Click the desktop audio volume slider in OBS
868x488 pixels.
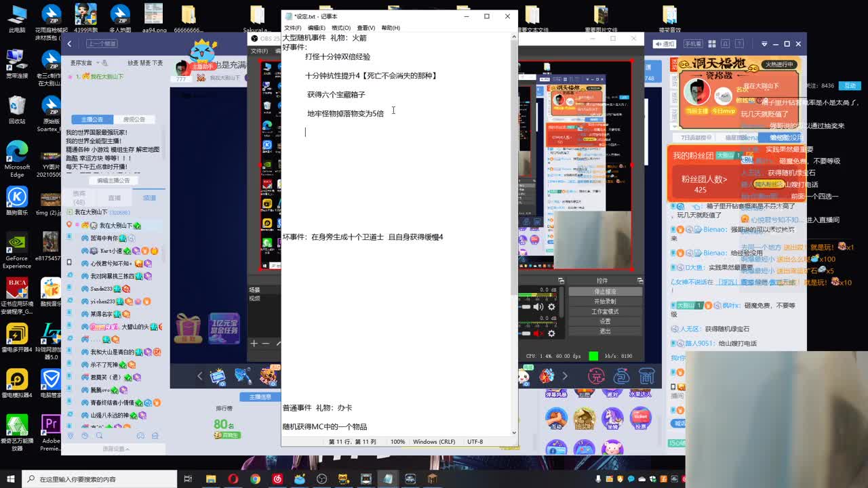pyautogui.click(x=526, y=307)
